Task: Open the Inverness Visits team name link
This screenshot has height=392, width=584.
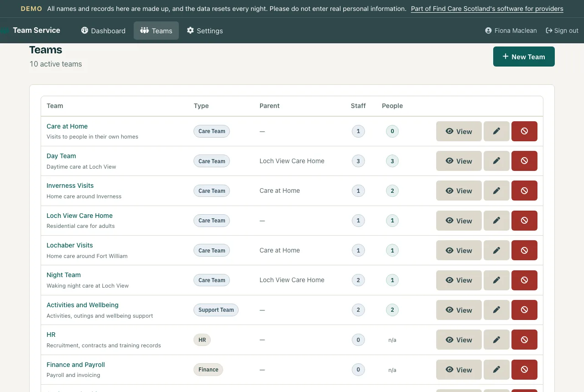Action: [x=70, y=186]
